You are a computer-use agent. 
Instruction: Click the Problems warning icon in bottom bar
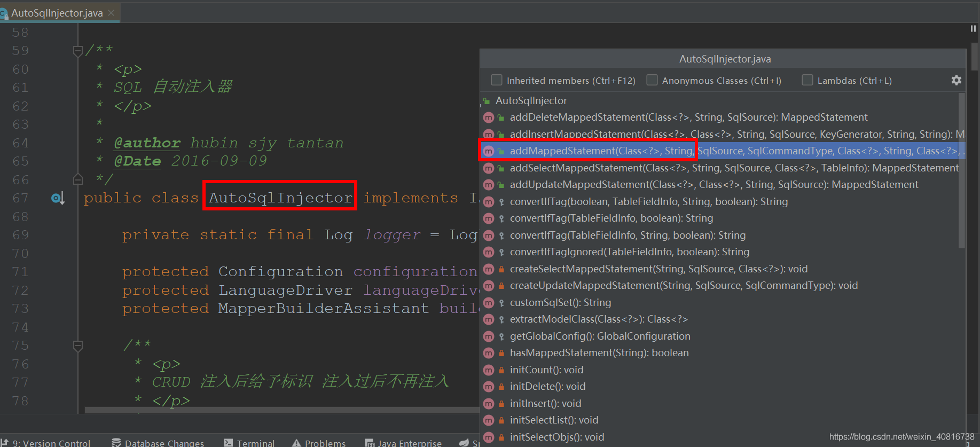click(x=296, y=443)
